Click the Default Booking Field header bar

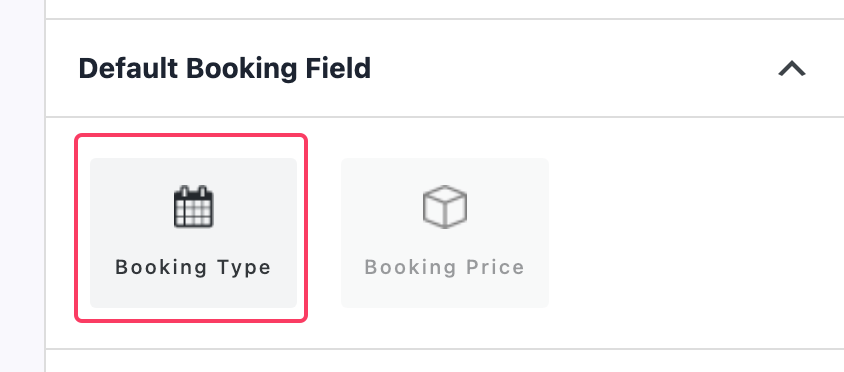click(445, 68)
